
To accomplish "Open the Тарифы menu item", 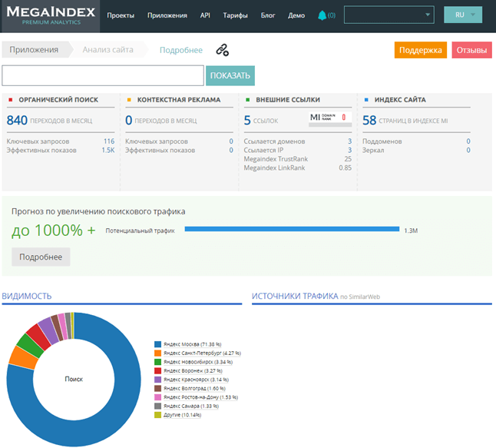I will pos(235,15).
